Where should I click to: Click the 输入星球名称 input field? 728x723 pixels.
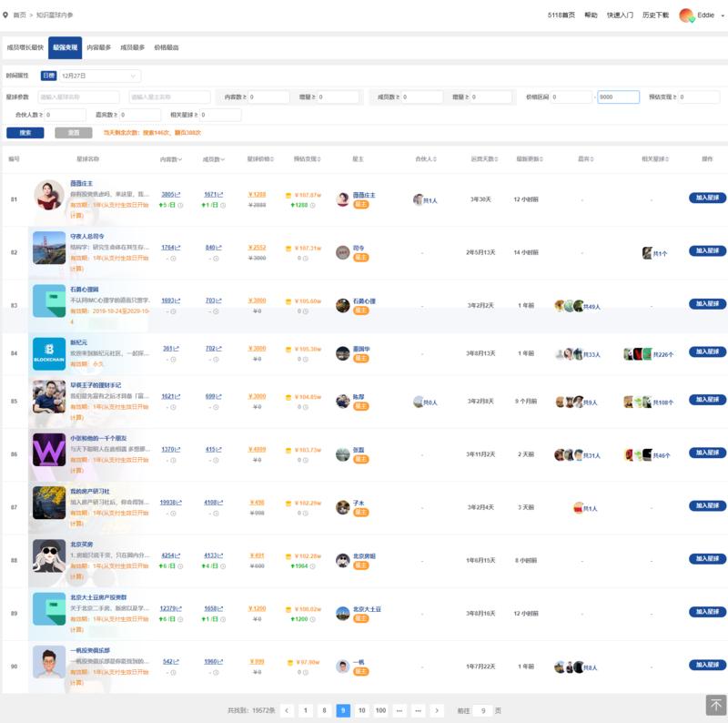click(76, 97)
